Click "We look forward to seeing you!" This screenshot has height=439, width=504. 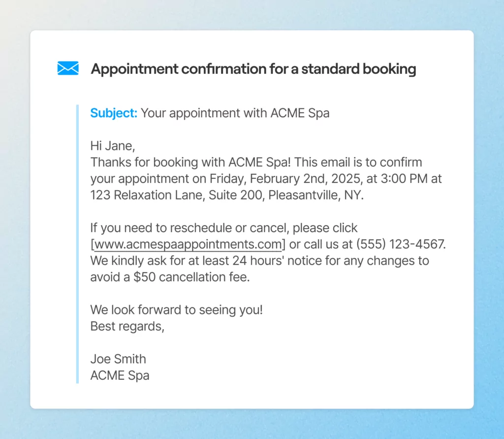pyautogui.click(x=177, y=310)
